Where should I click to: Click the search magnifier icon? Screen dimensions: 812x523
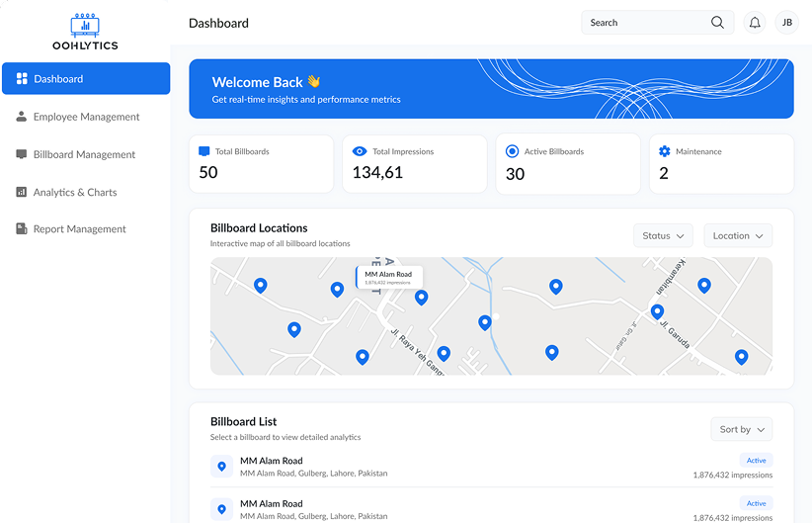tap(717, 23)
